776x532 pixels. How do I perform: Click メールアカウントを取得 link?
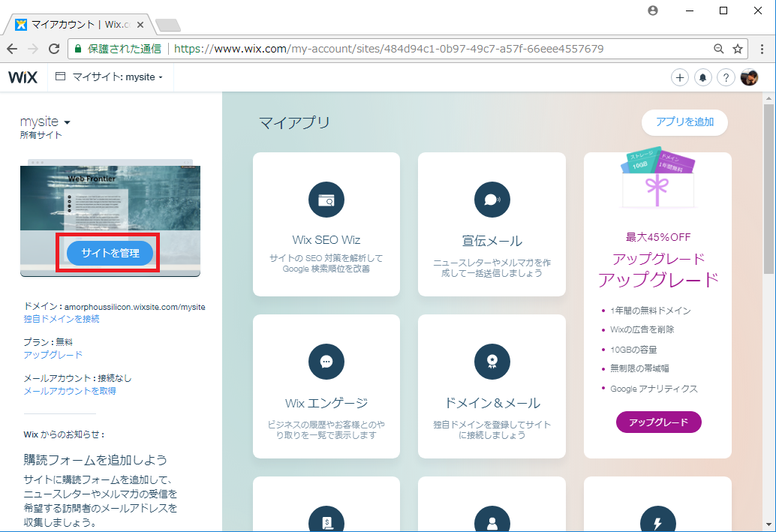(70, 391)
